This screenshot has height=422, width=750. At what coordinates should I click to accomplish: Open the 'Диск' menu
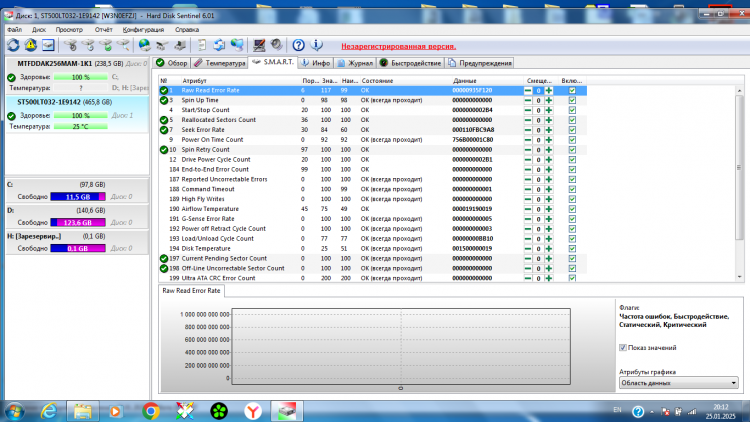click(39, 30)
